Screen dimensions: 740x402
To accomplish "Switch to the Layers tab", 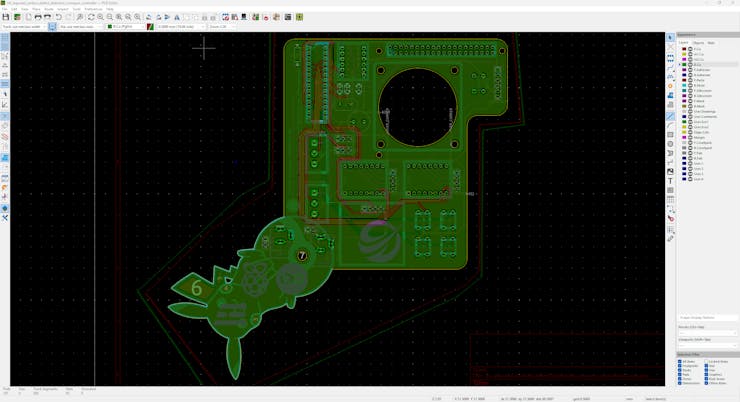I will point(683,43).
